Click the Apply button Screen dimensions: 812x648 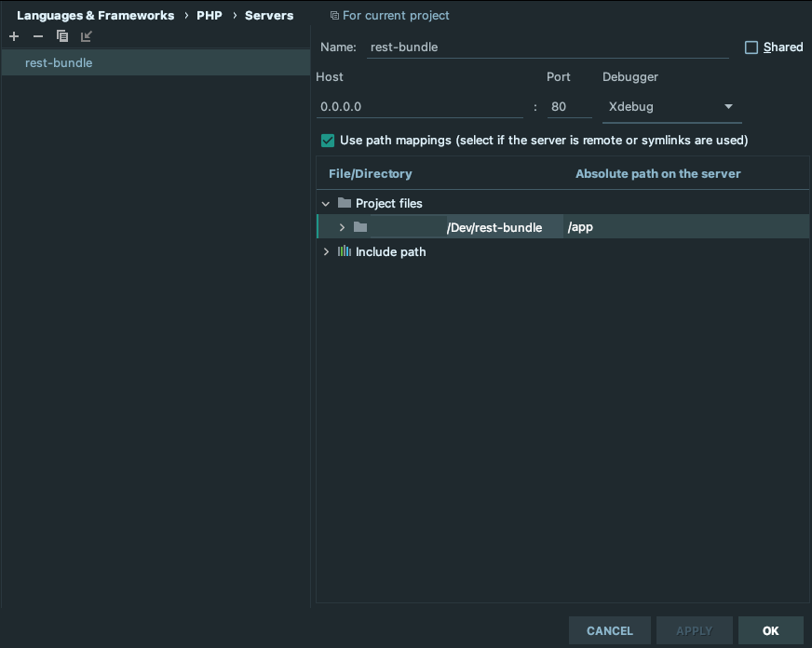pyautogui.click(x=695, y=631)
